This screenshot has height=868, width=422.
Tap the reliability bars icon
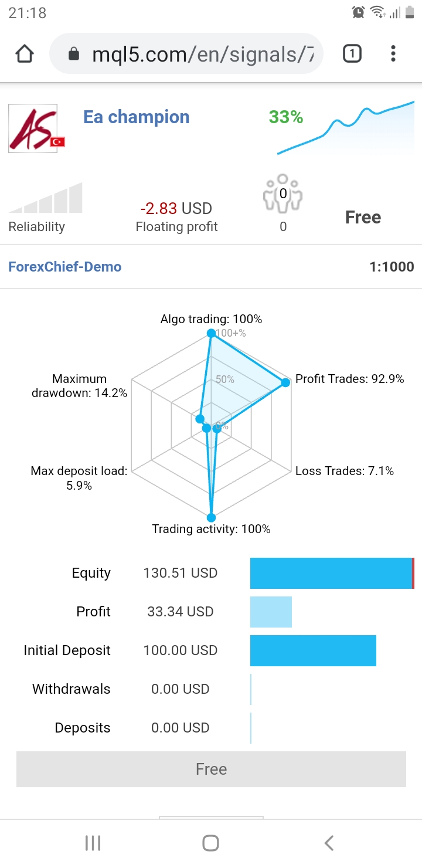coord(46,198)
